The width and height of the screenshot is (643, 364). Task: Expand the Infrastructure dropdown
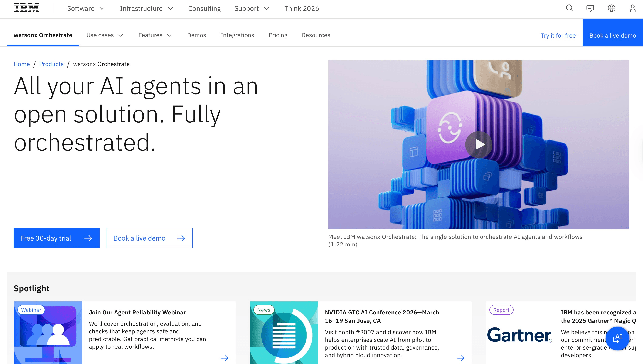click(x=147, y=8)
